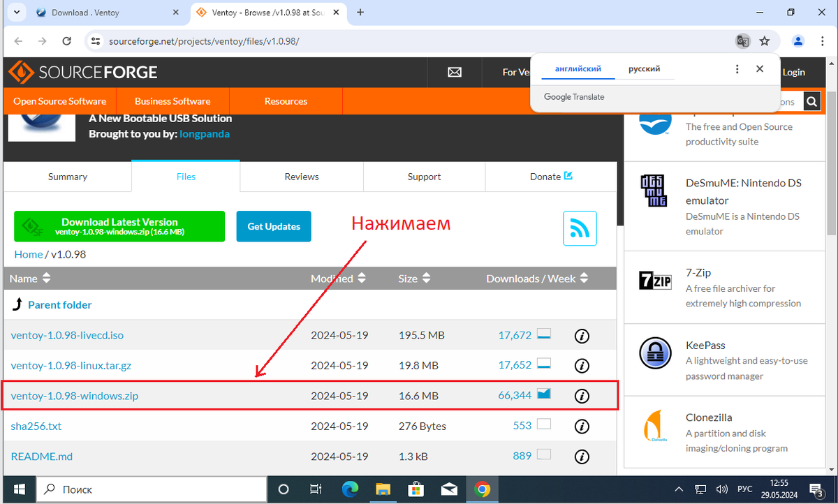The height and width of the screenshot is (504, 838).
Task: Open ventoy-1.0.98-windows.zip link
Action: click(x=75, y=396)
